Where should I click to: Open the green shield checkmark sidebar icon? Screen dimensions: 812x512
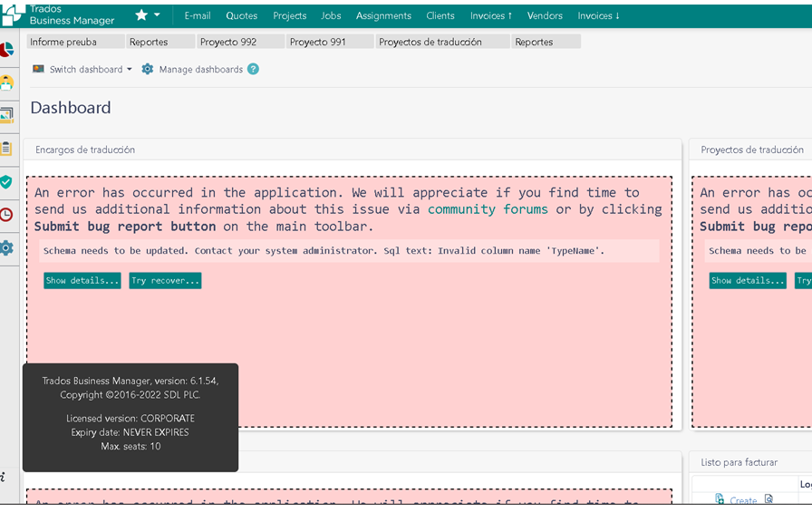pos(6,182)
